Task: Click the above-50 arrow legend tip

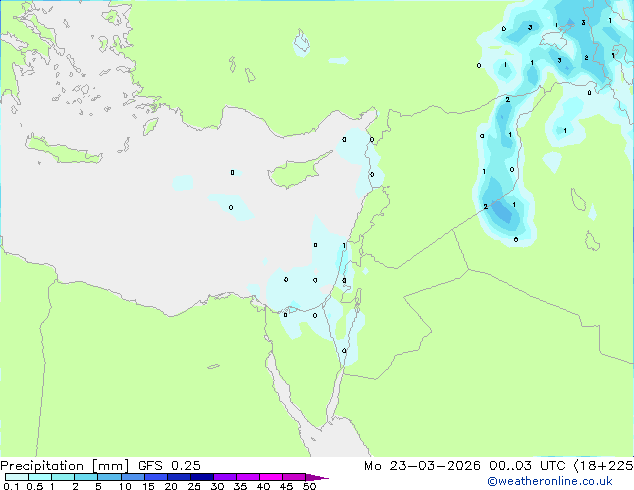Action: tap(317, 477)
